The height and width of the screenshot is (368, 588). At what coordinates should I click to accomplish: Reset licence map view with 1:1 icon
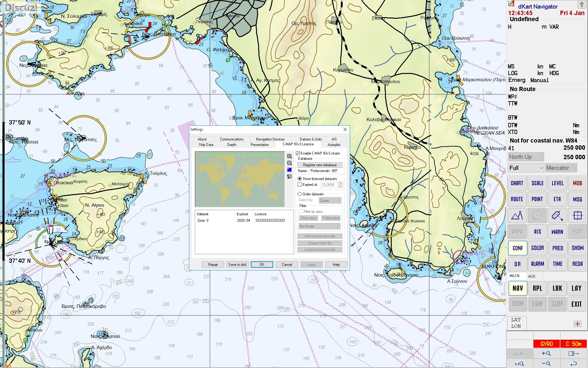tap(289, 176)
